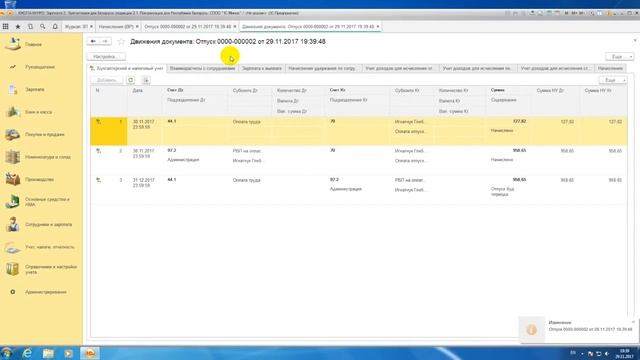
Task: Click posting icon in row 1
Action: (x=98, y=122)
